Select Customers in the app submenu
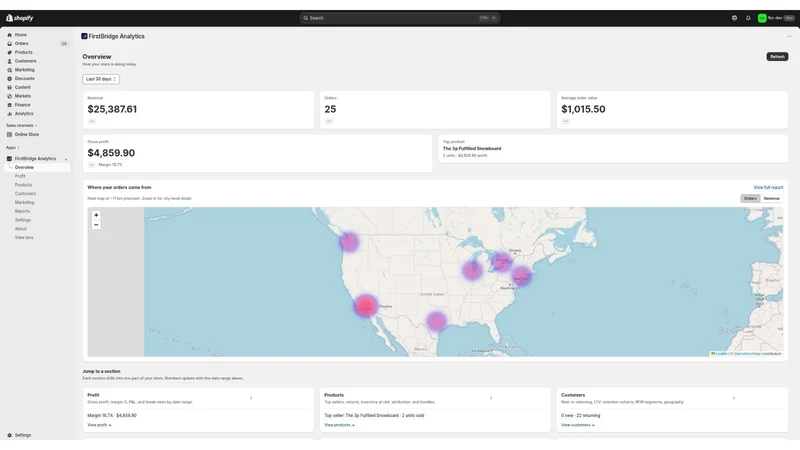The width and height of the screenshot is (800, 450). coord(25,193)
